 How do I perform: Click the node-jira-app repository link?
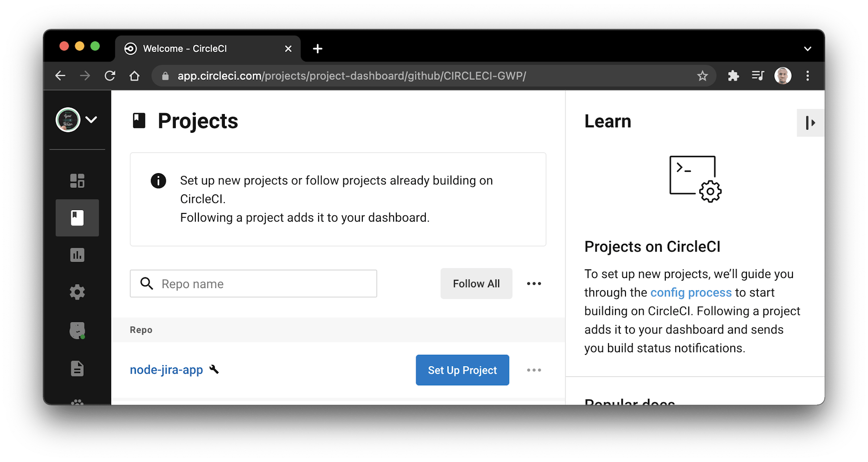[166, 370]
